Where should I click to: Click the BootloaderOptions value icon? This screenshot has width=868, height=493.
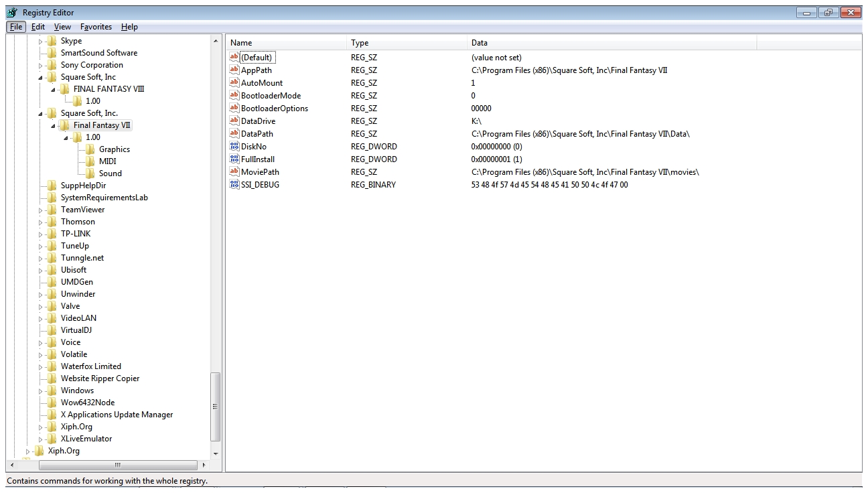coord(234,108)
